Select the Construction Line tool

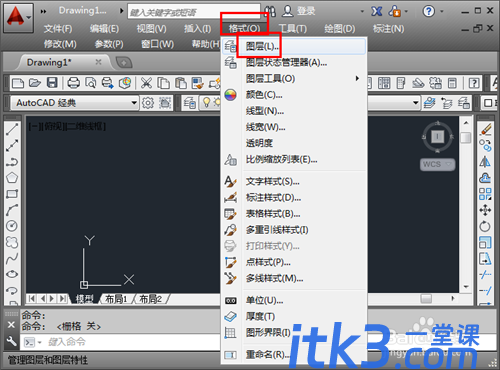12,146
